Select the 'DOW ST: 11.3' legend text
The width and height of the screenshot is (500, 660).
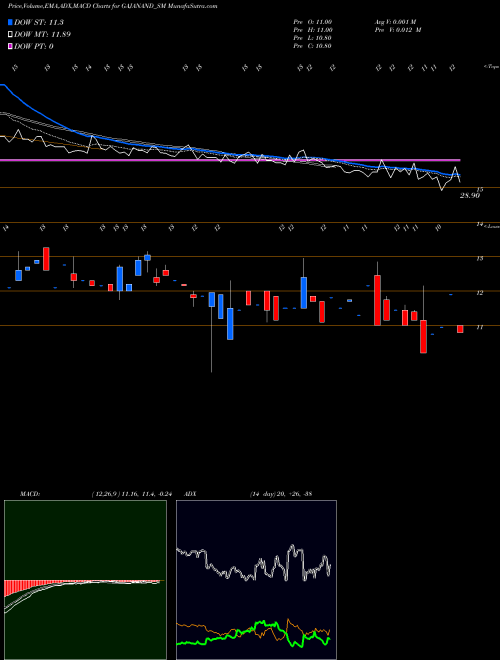[39, 22]
